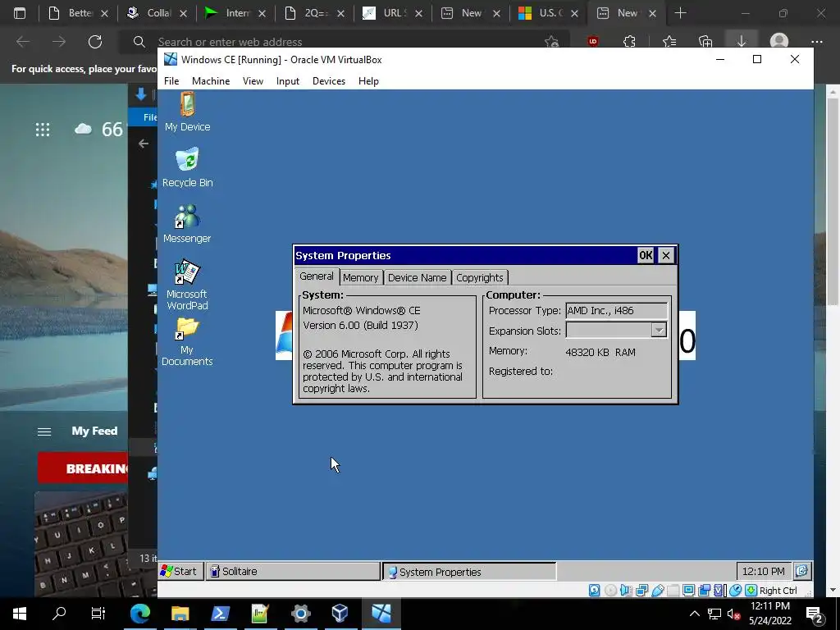The image size is (840, 630).
Task: Click VirtualBox mouse integration status icon
Action: 736,591
